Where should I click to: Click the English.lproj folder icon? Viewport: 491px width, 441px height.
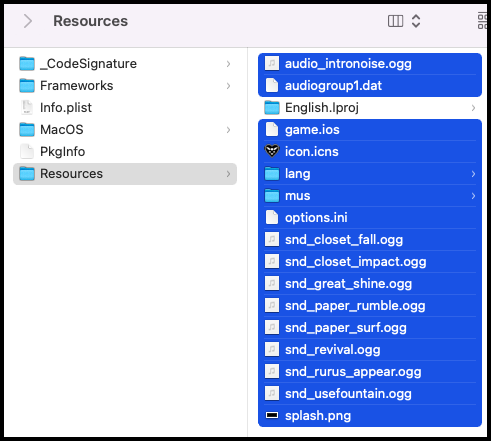click(272, 107)
